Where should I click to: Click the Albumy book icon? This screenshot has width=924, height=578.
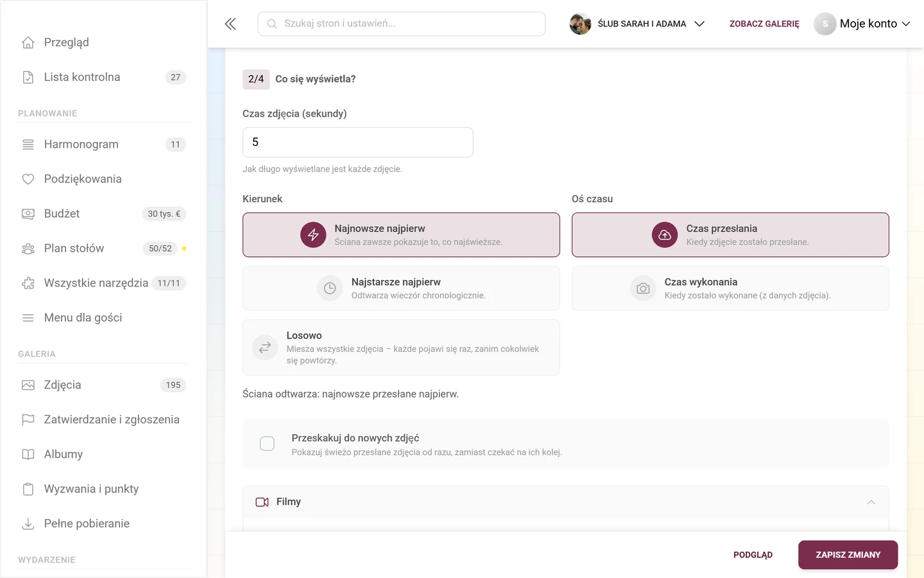tap(28, 455)
